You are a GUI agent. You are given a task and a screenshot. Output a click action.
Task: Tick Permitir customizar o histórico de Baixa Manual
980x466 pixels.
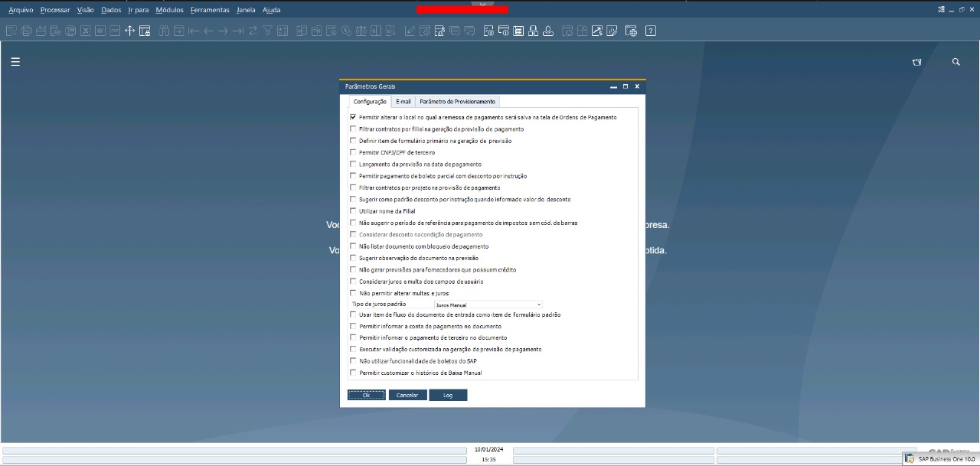point(353,373)
